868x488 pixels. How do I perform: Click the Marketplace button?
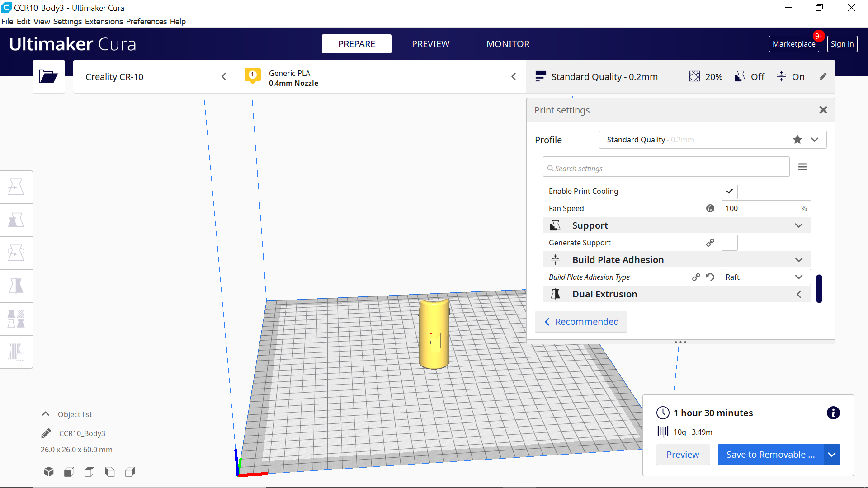pos(793,44)
